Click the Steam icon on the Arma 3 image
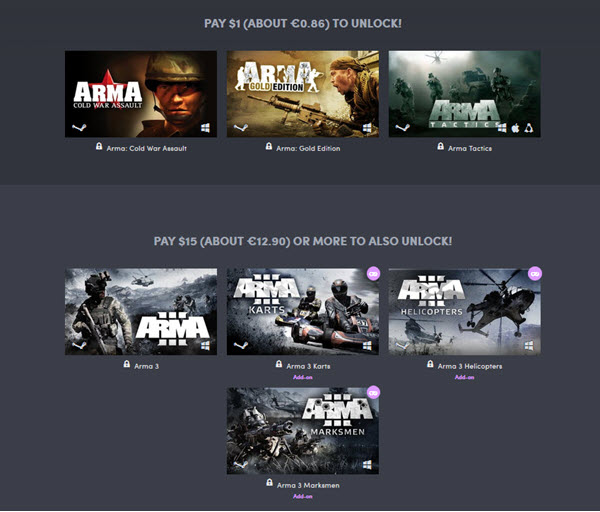Viewport: 600px width, 512px height. [x=75, y=345]
